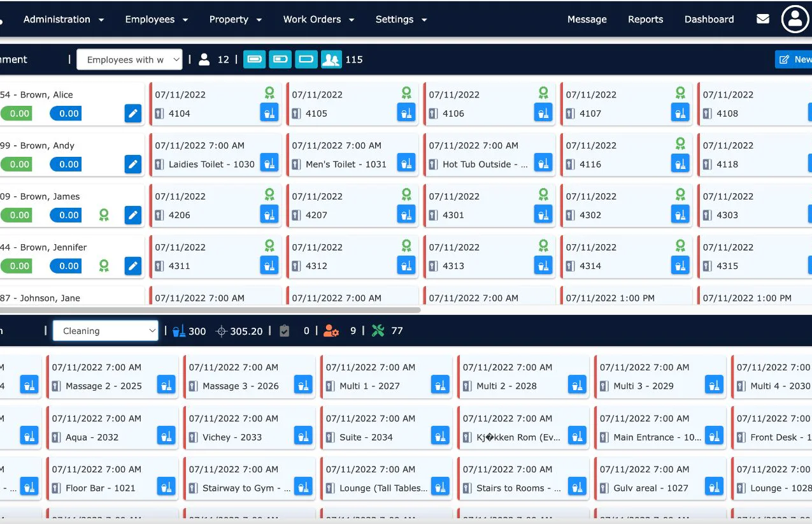Viewport: 812px width, 524px height.
Task: Click the award ribbon on room 4116 card
Action: click(680, 143)
